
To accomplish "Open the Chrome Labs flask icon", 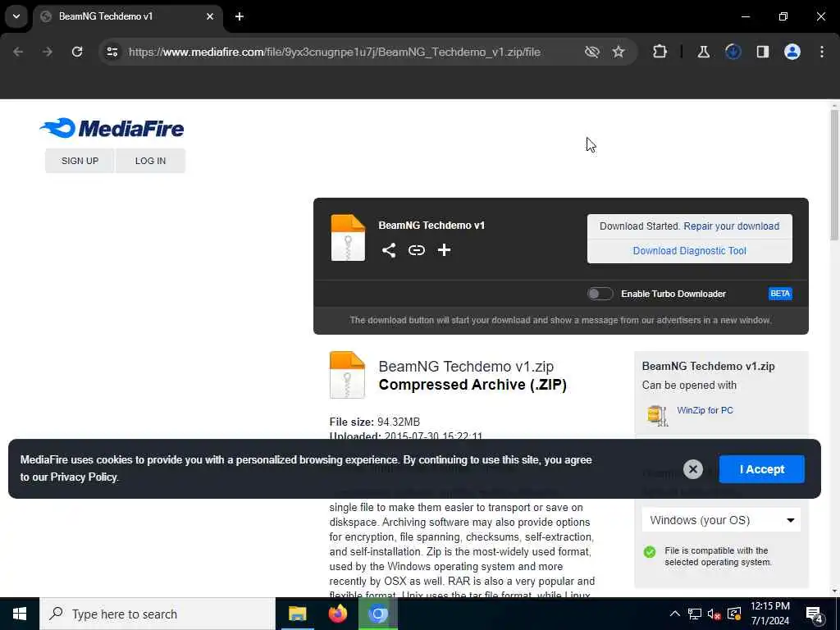I will pos(703,52).
